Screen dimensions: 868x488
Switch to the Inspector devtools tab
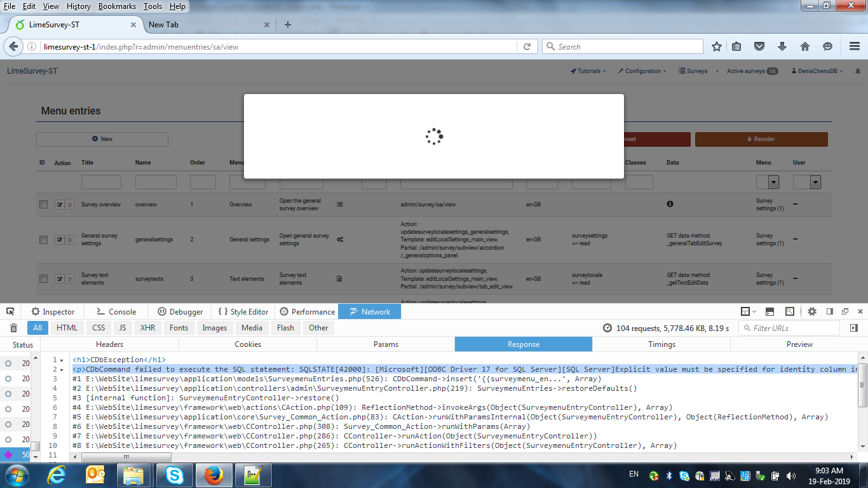pyautogui.click(x=53, y=311)
